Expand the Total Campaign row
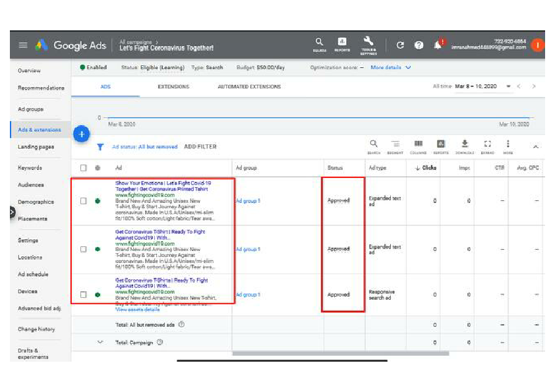 coord(100,342)
